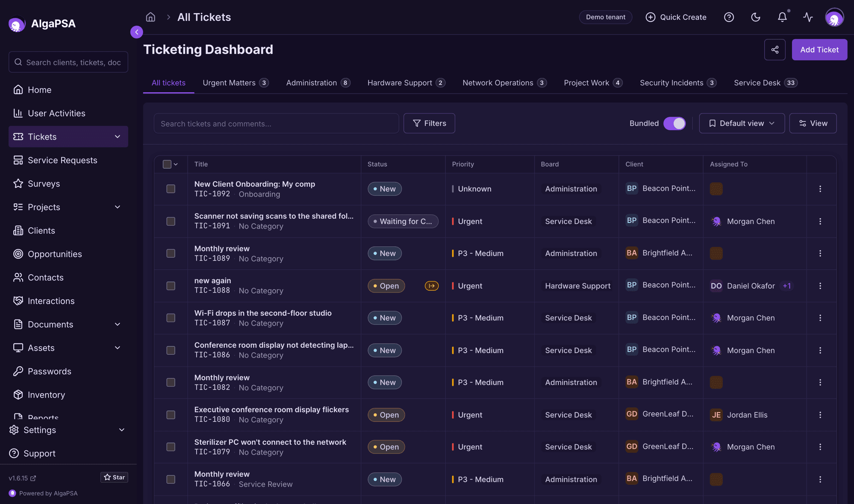The height and width of the screenshot is (504, 854).
Task: Click the home breadcrumb icon
Action: point(150,17)
